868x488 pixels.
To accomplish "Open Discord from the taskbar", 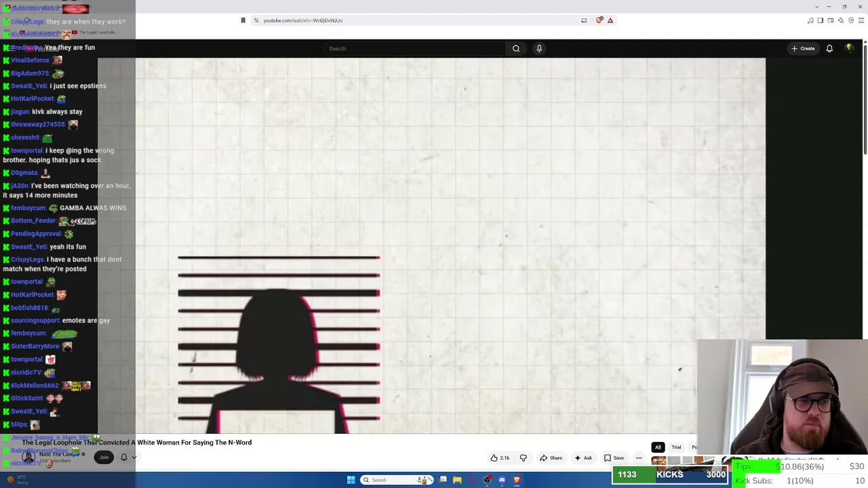I will pyautogui.click(x=502, y=480).
